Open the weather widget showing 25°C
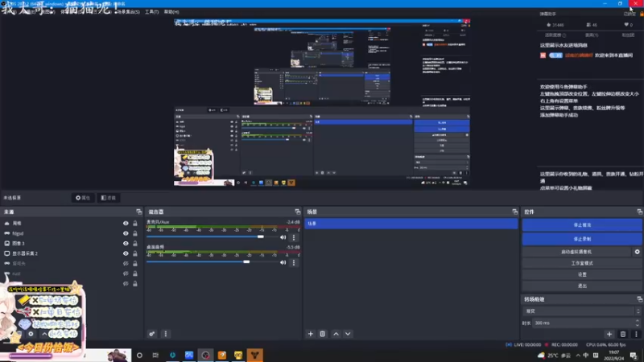The height and width of the screenshot is (362, 644). pyautogui.click(x=555, y=356)
